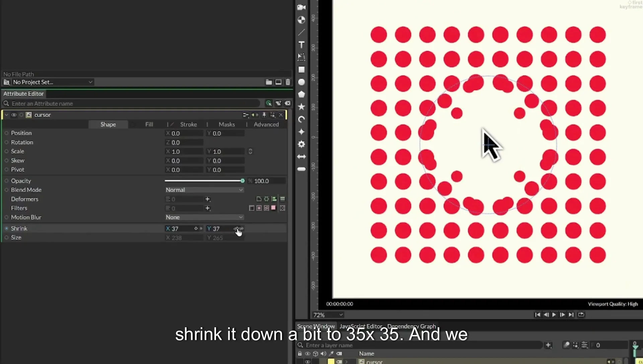This screenshot has height=364, width=643.
Task: Switch to the Fill tab
Action: pyautogui.click(x=149, y=124)
